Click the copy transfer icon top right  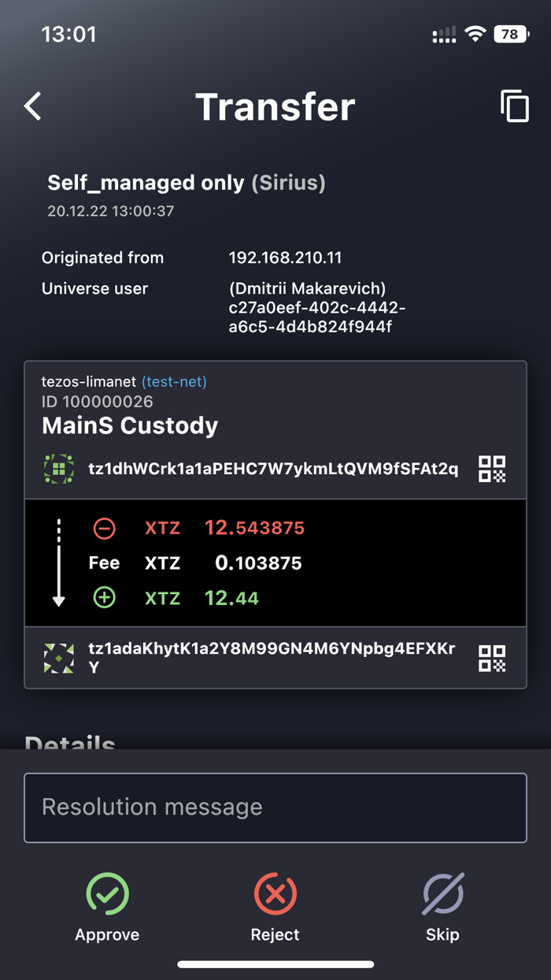(x=516, y=106)
